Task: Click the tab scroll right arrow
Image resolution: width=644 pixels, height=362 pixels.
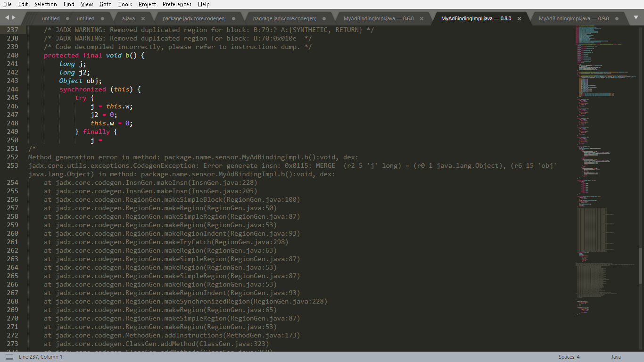Action: (x=14, y=17)
